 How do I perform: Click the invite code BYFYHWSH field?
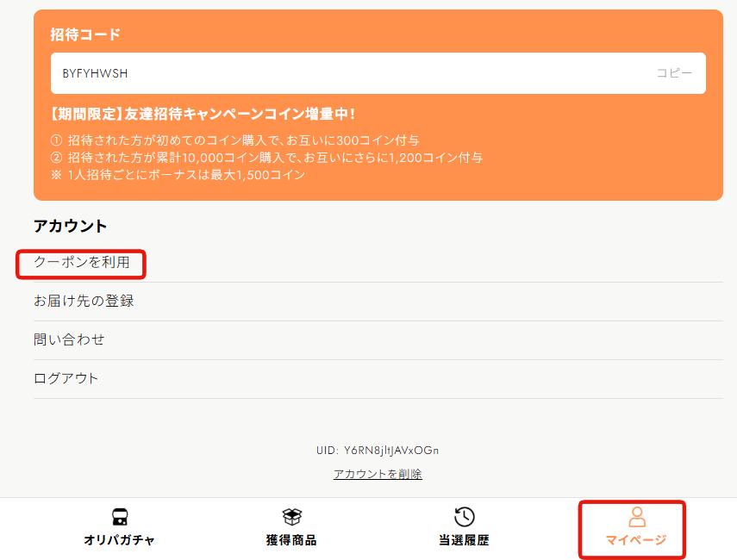pyautogui.click(x=378, y=73)
